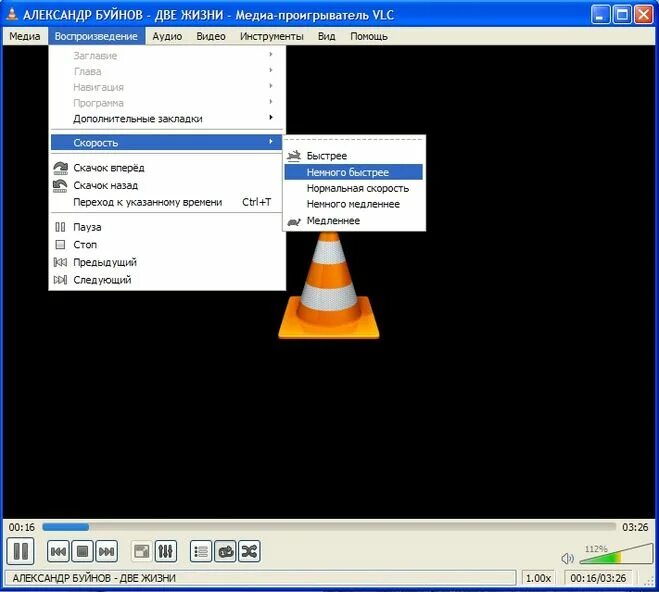The height and width of the screenshot is (592, 659).
Task: Click the Скачок вперёд arrow icon
Action: pyautogui.click(x=61, y=168)
